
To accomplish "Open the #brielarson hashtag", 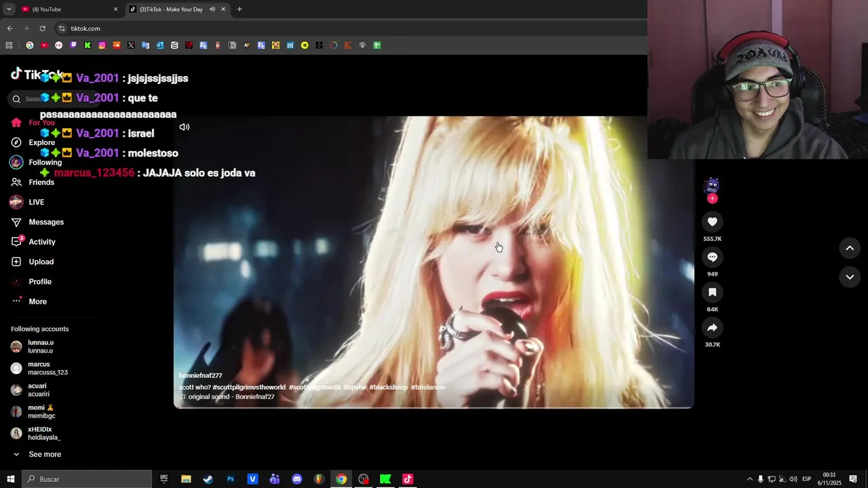I will [x=428, y=388].
